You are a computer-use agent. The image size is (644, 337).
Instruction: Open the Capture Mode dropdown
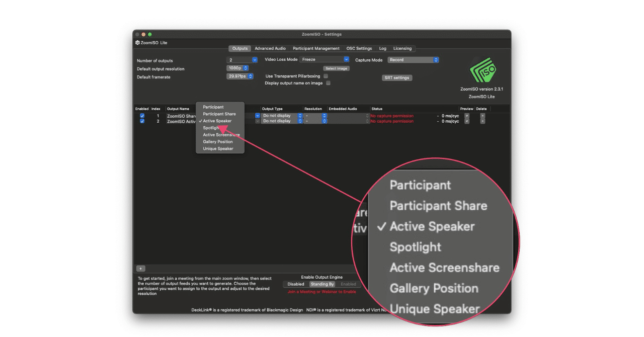click(435, 59)
